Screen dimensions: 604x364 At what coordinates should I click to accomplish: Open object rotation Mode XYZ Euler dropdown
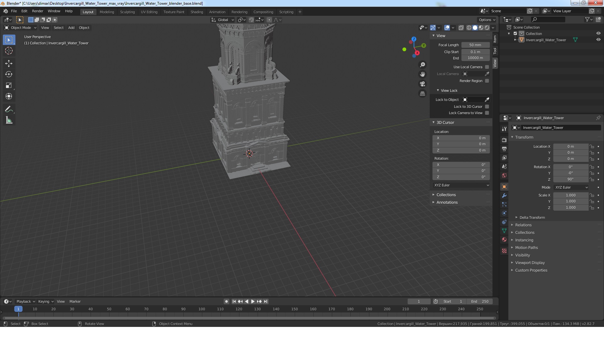point(571,187)
